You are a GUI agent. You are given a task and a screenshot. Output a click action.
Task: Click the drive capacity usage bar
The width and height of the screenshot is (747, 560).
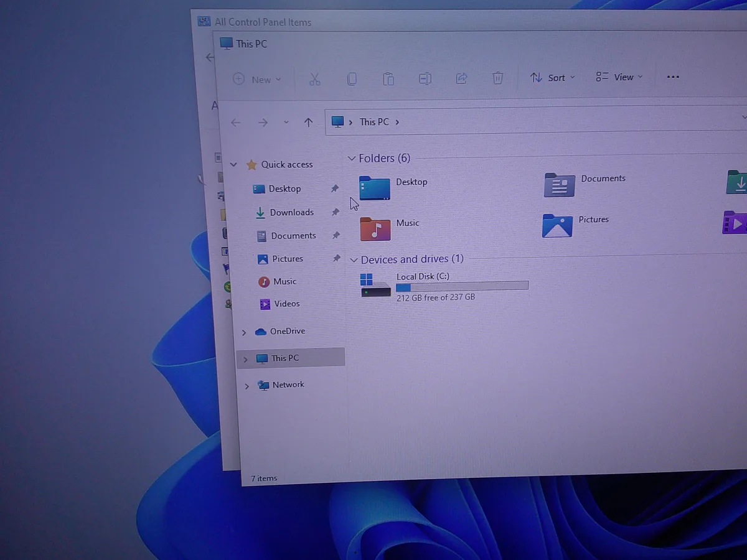tap(462, 286)
